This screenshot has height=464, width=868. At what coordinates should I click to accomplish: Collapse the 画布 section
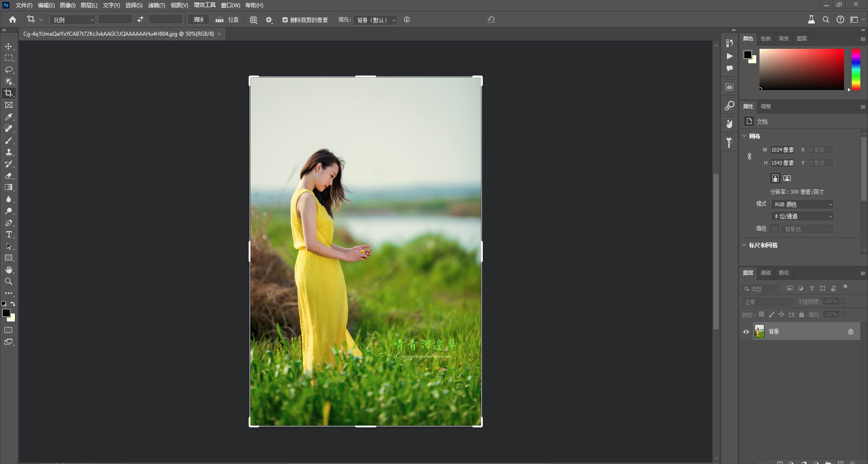tap(745, 136)
